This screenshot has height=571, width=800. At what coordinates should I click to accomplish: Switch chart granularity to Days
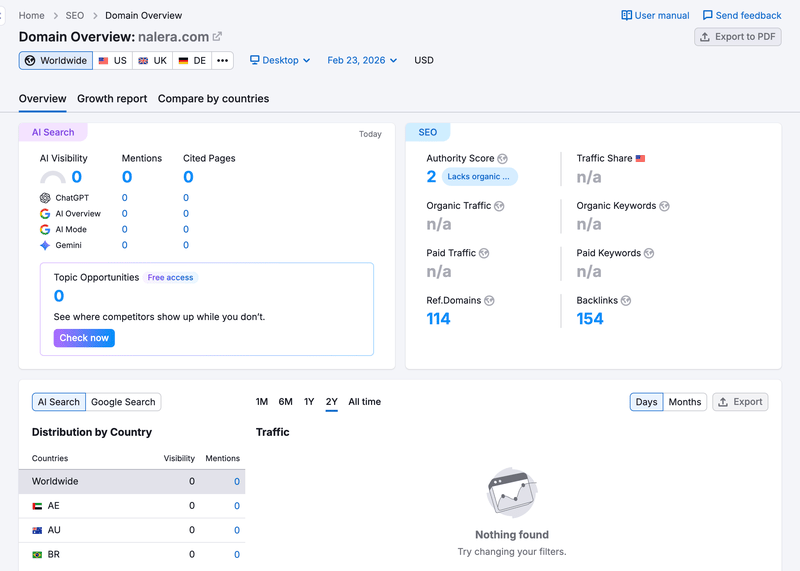646,402
